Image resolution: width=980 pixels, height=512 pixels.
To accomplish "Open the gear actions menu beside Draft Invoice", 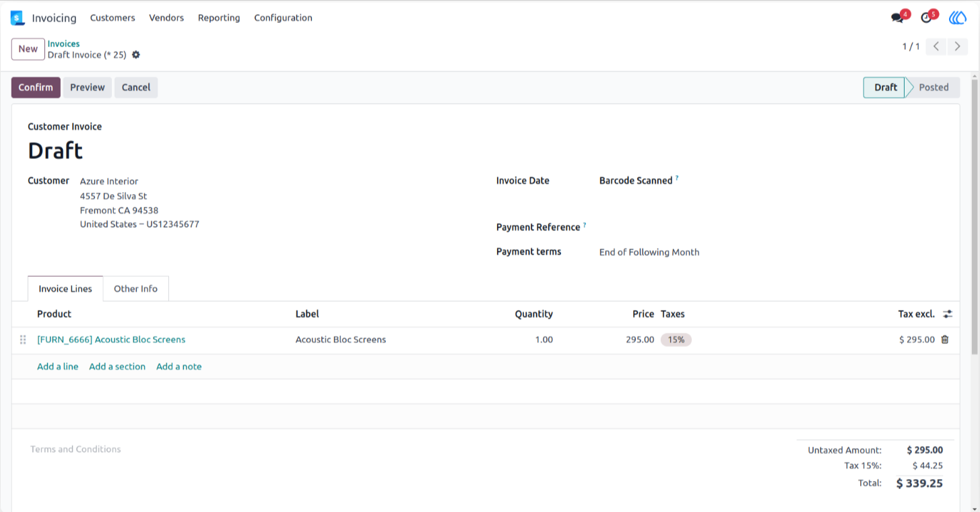I will (x=136, y=55).
